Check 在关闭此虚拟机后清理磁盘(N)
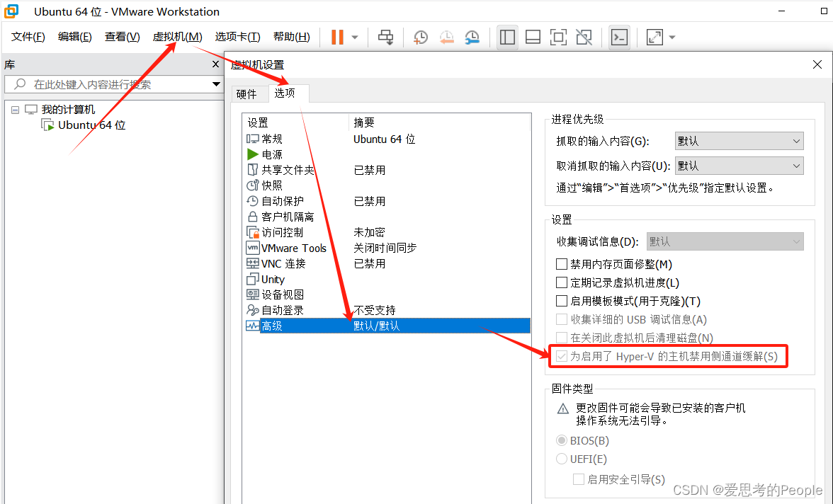Screen dimensions: 833x504 point(562,338)
